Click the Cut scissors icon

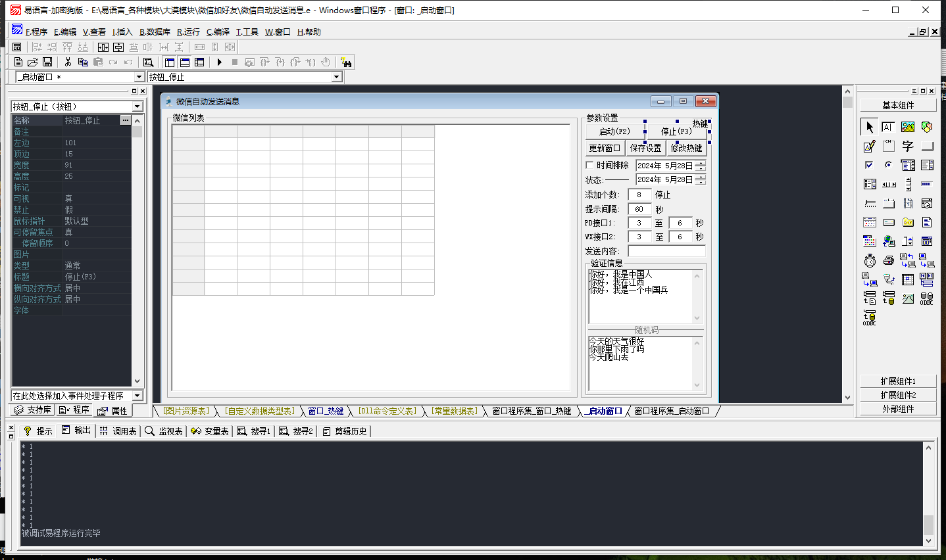68,62
